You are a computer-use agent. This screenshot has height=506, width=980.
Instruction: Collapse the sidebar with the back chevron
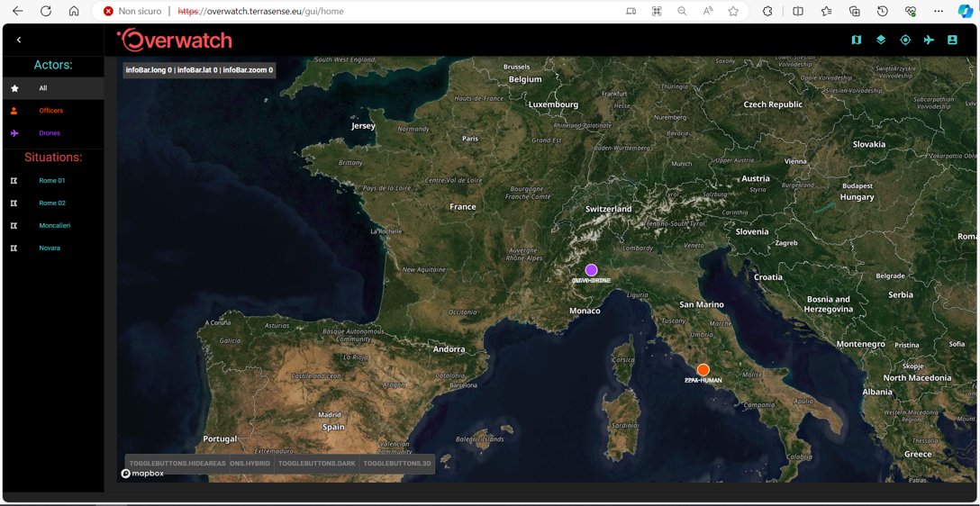(19, 41)
